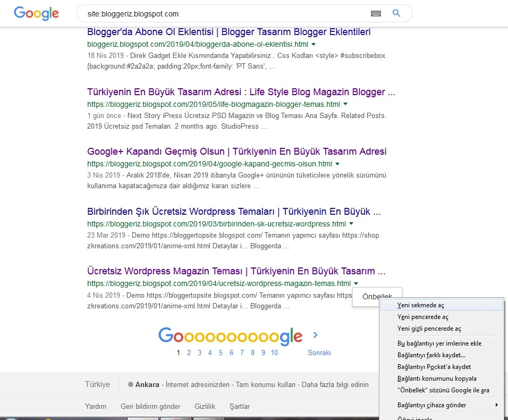
Task: Select 'Bağlantıyı farklı kaydet...' menu item
Action: pos(441,355)
